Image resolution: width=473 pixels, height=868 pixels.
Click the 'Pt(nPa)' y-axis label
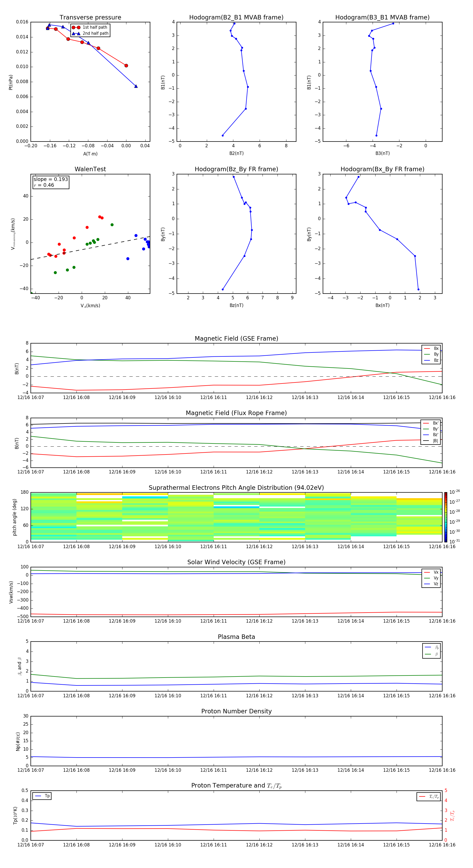[x=11, y=82]
